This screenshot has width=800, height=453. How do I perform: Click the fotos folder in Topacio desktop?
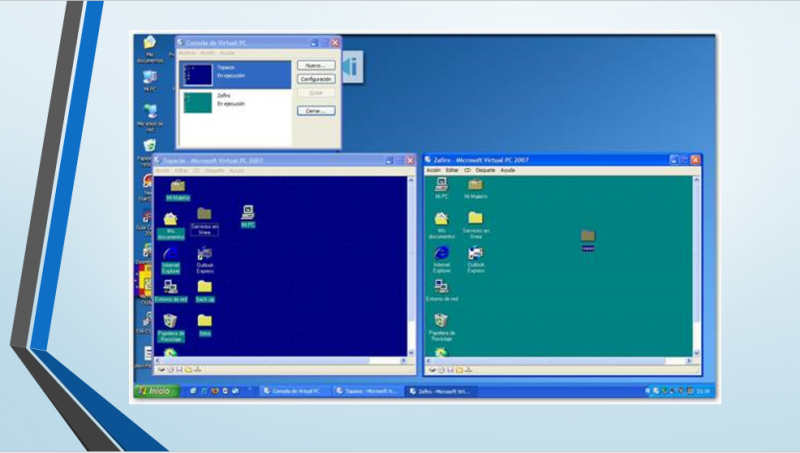205,325
